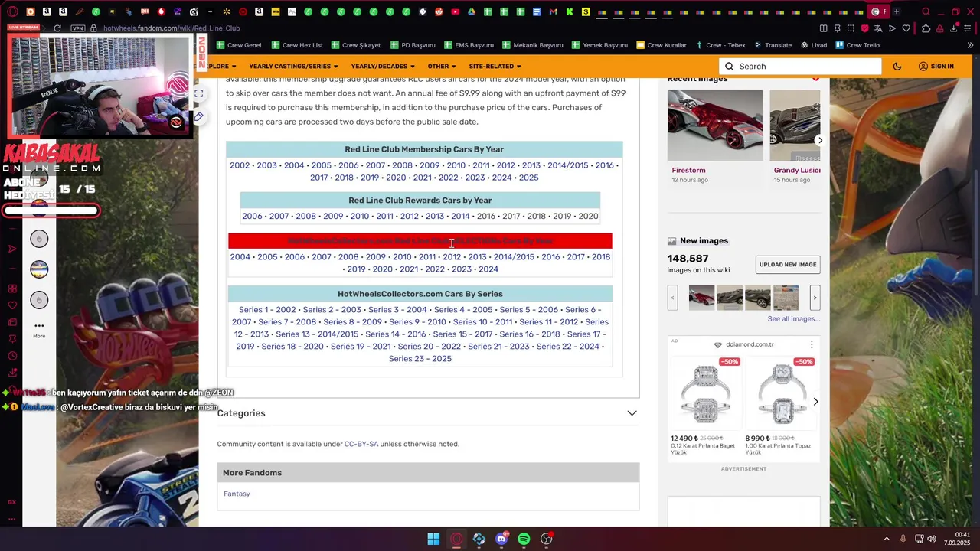980x551 pixels.
Task: Show previous New images thumbnails arrow
Action: [x=672, y=298]
